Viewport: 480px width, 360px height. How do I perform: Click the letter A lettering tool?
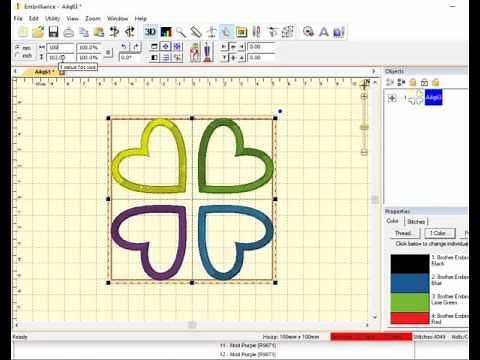coord(323,32)
